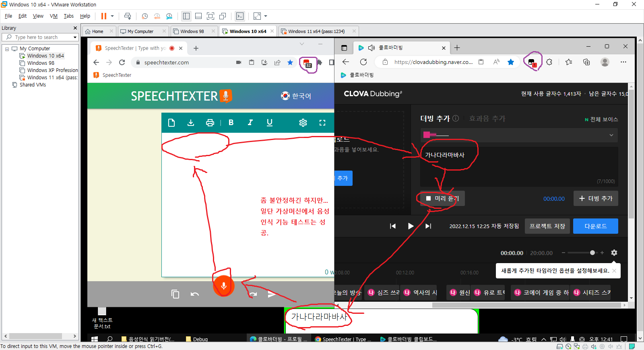This screenshot has width=644, height=350.
Task: Download the SpeechTexter text file
Action: (191, 123)
